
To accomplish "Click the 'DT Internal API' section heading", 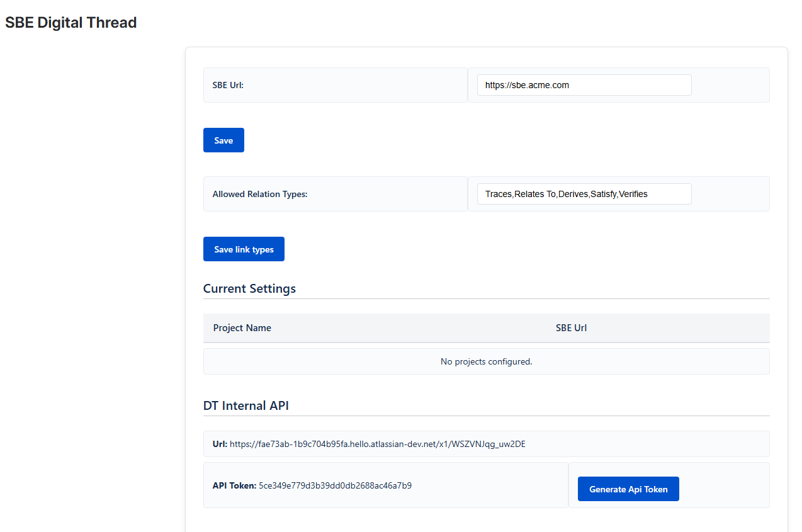I will [246, 406].
